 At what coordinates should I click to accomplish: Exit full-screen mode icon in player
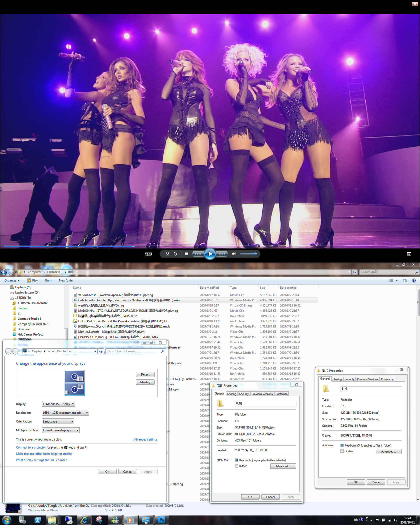(409, 254)
